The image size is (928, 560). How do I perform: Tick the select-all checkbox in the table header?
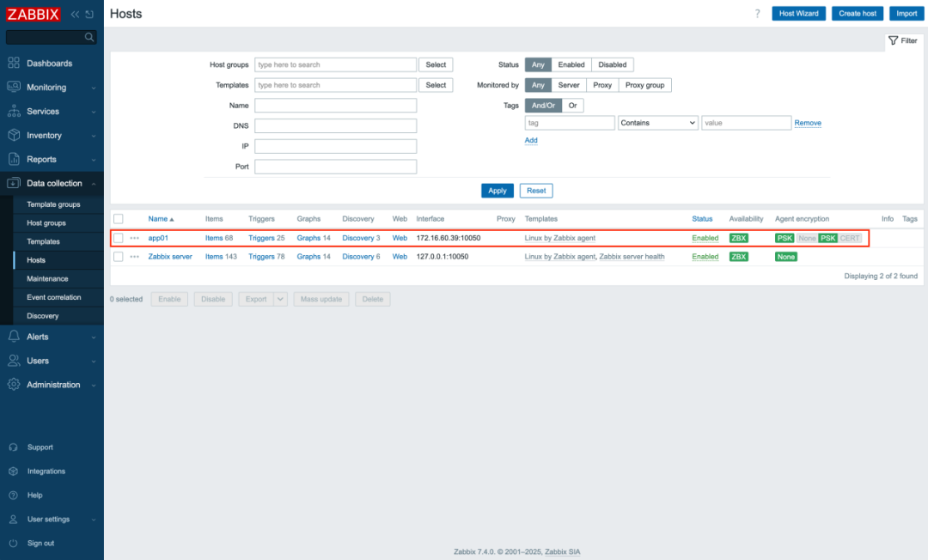119,219
